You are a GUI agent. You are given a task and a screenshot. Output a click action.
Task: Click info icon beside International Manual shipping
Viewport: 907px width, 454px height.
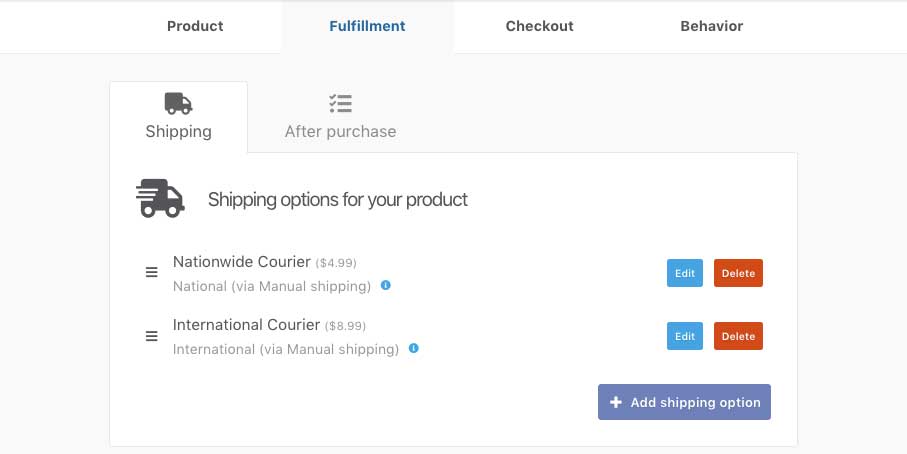point(414,348)
